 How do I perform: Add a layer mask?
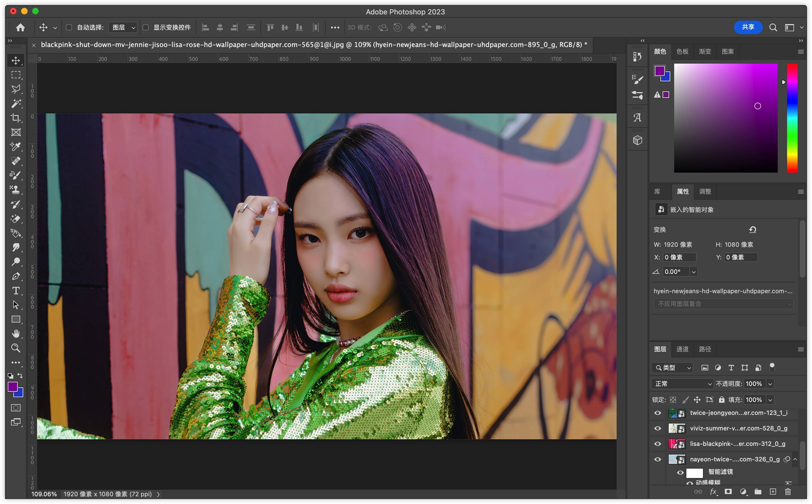[x=728, y=491]
